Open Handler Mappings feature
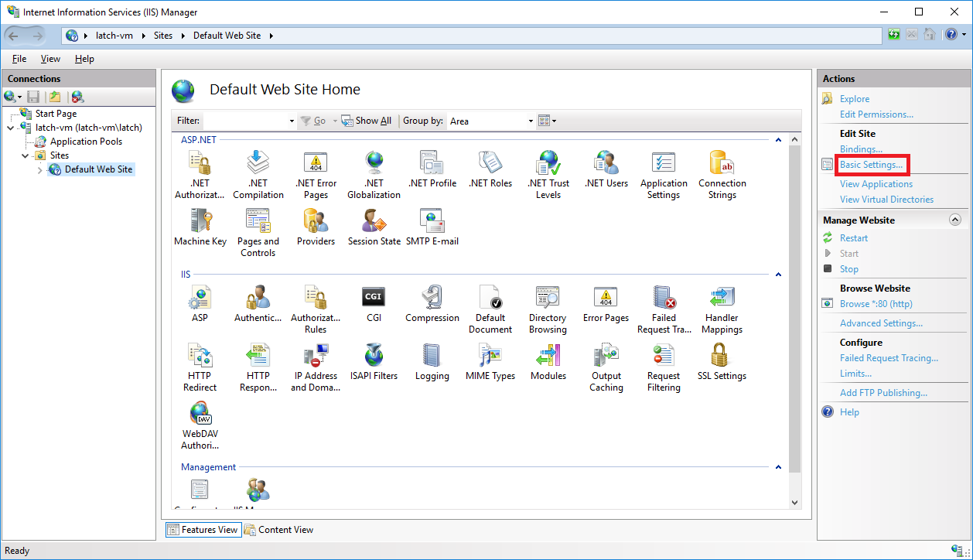The width and height of the screenshot is (973, 560). (722, 309)
